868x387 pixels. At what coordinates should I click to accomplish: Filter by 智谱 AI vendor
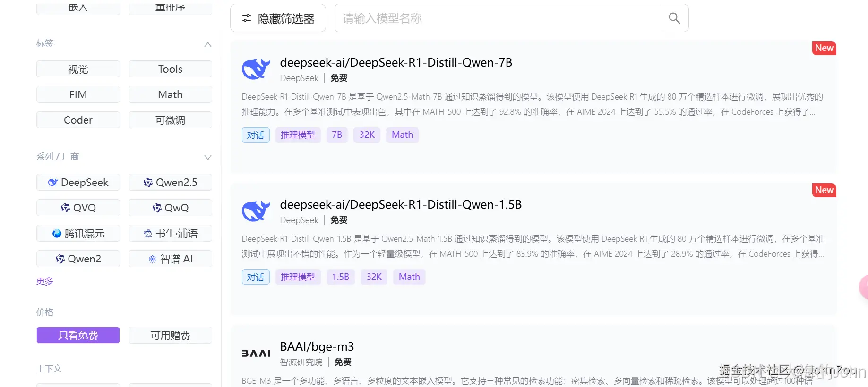point(170,259)
